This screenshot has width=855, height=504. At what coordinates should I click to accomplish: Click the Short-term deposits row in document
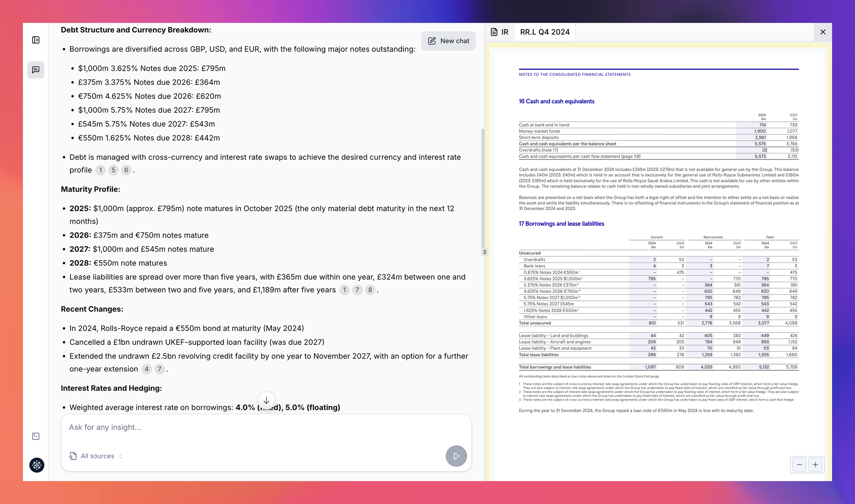tap(658, 137)
